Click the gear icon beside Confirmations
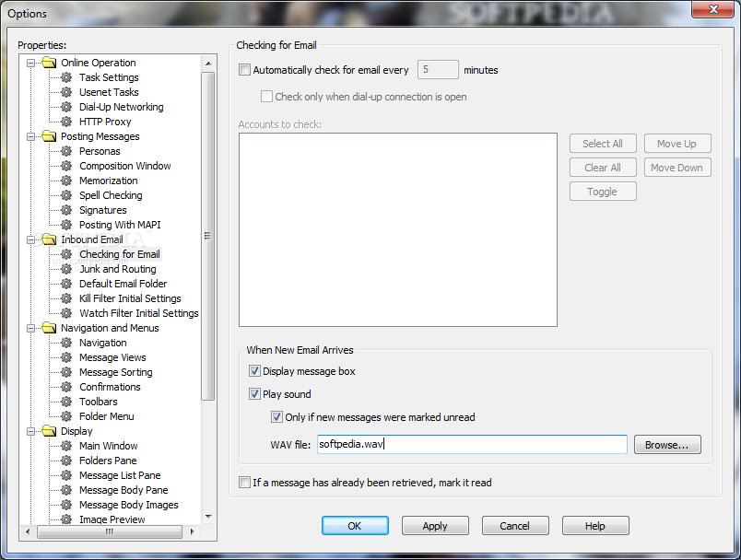This screenshot has width=741, height=560. [x=66, y=387]
